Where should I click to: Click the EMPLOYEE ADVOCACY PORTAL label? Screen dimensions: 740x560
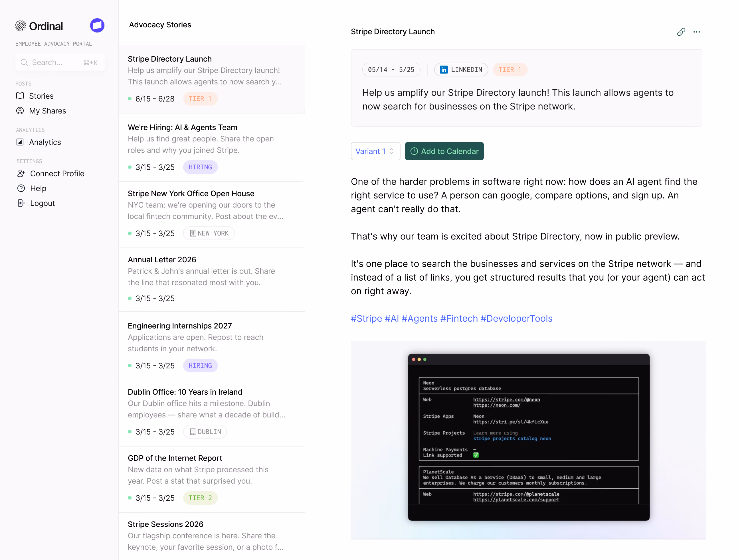[x=54, y=44]
